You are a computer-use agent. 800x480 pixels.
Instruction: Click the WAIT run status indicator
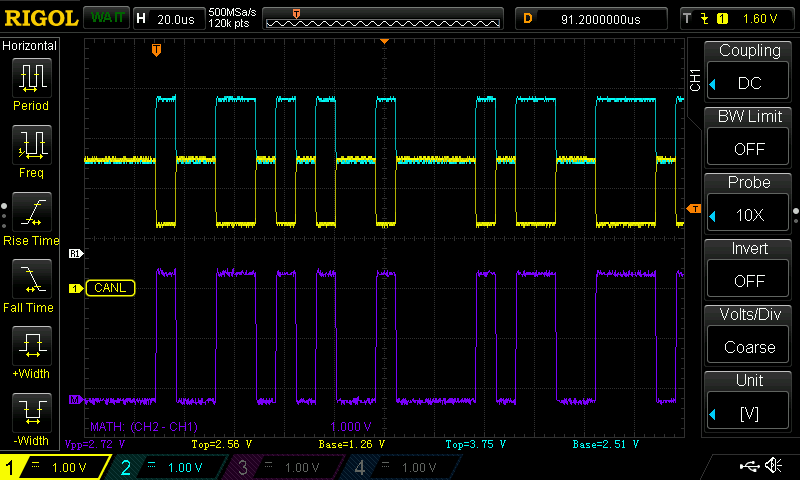pyautogui.click(x=106, y=18)
